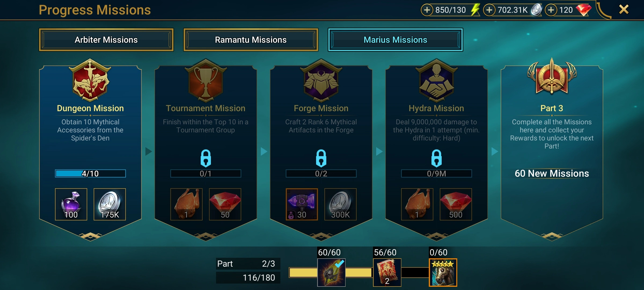Add silver using the plus icon
This screenshot has height=290, width=644.
click(489, 10)
